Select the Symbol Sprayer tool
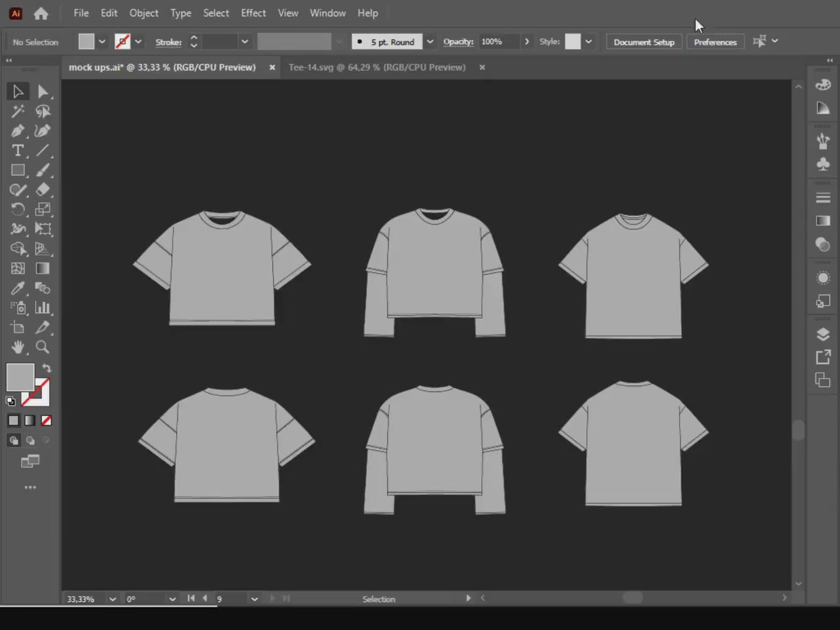Viewport: 840px width, 630px height. tap(18, 308)
